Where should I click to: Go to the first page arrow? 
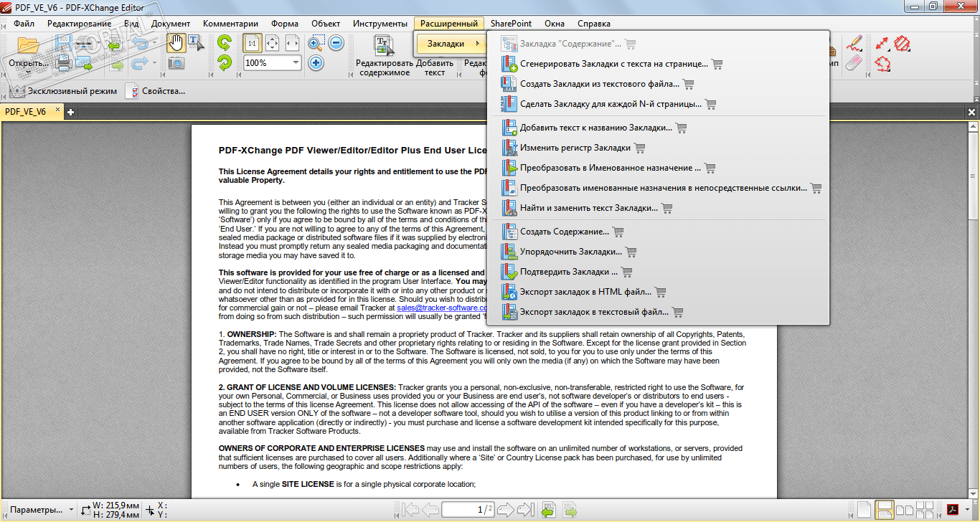[411, 510]
